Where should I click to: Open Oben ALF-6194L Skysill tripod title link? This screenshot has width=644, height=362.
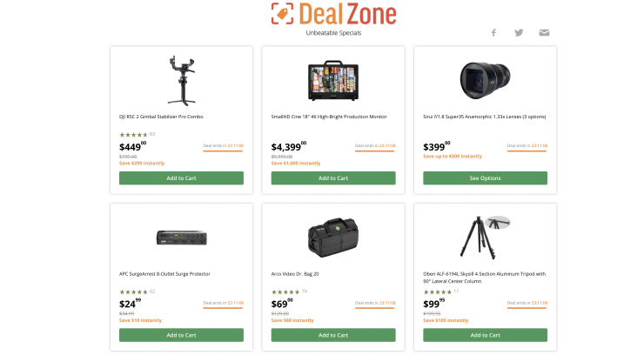484,278
